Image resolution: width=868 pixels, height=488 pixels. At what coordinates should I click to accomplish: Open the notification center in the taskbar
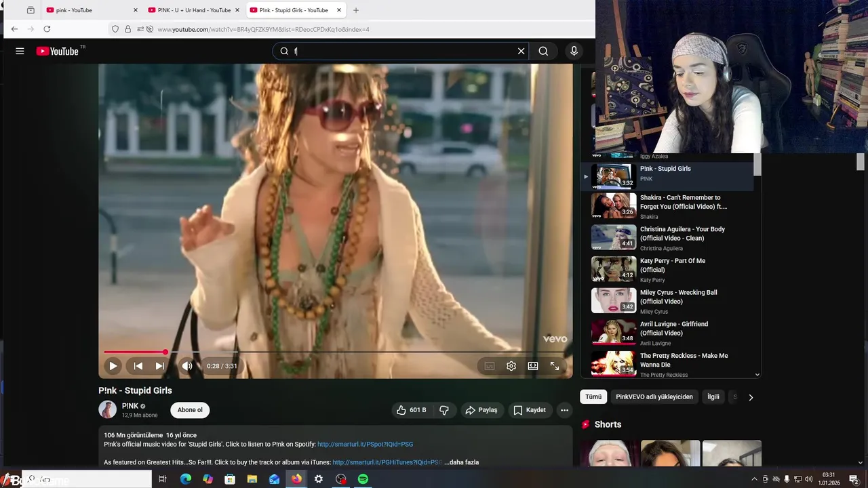(x=854, y=479)
